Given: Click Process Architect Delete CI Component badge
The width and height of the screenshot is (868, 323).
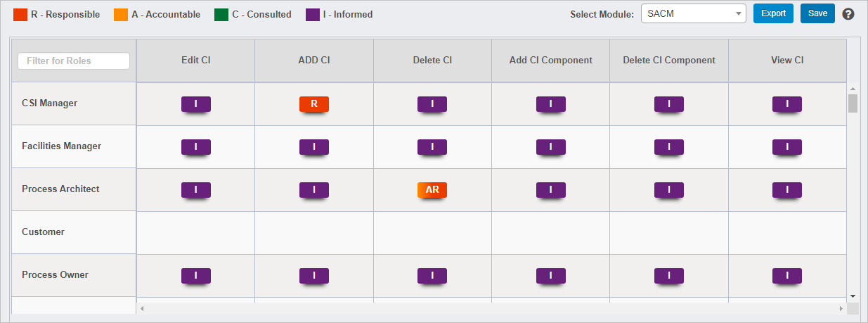Looking at the screenshot, I should 669,190.
